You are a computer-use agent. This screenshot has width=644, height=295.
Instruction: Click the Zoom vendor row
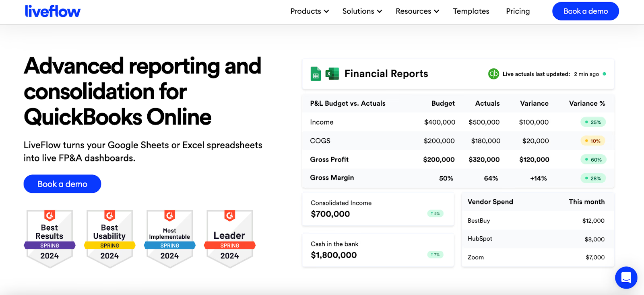(x=538, y=257)
